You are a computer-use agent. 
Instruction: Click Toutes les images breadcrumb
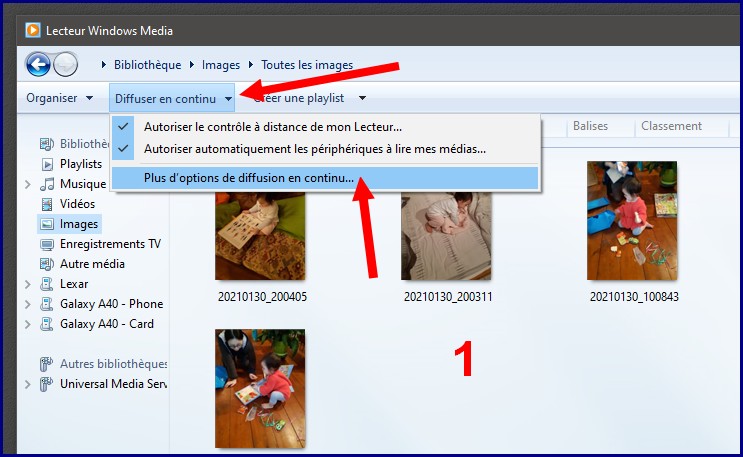click(307, 65)
